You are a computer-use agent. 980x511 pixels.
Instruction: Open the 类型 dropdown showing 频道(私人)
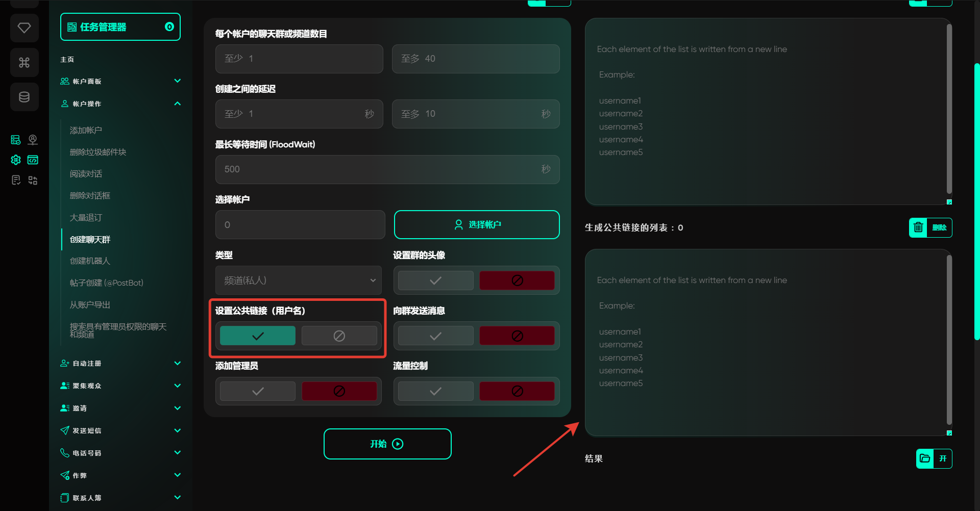(x=299, y=280)
